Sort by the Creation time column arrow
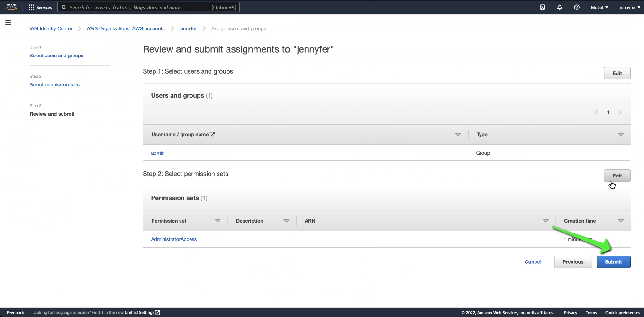The image size is (644, 317). 621,221
